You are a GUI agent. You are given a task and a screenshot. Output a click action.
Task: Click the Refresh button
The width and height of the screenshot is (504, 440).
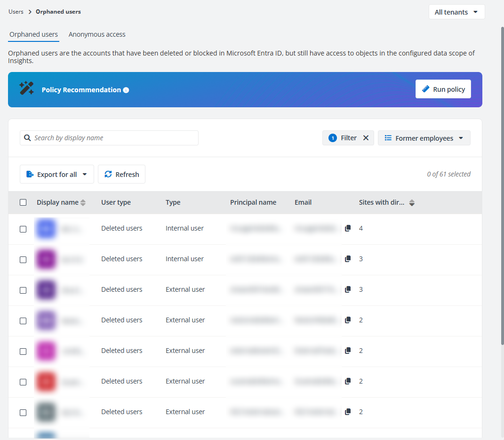(121, 175)
